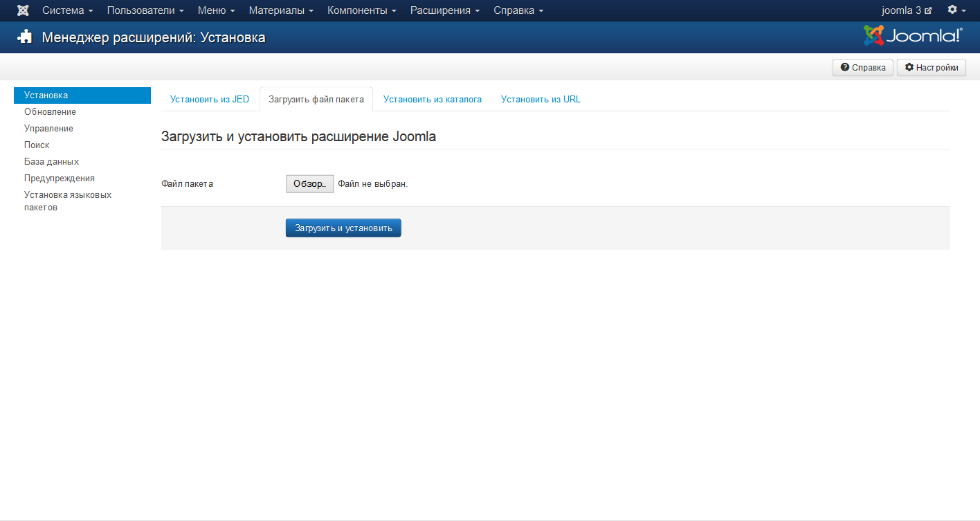Image resolution: width=980 pixels, height=521 pixels.
Task: Select Установка in the sidebar
Action: (82, 95)
